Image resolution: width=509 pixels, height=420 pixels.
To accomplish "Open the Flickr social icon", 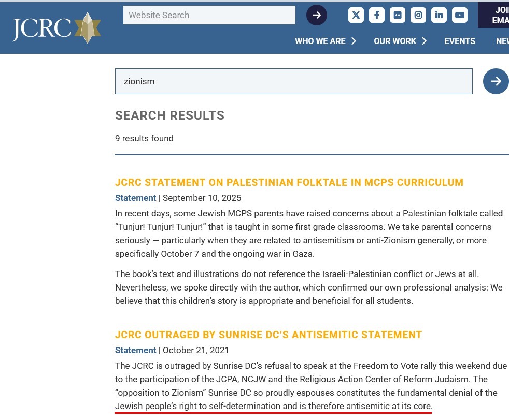I will 398,15.
